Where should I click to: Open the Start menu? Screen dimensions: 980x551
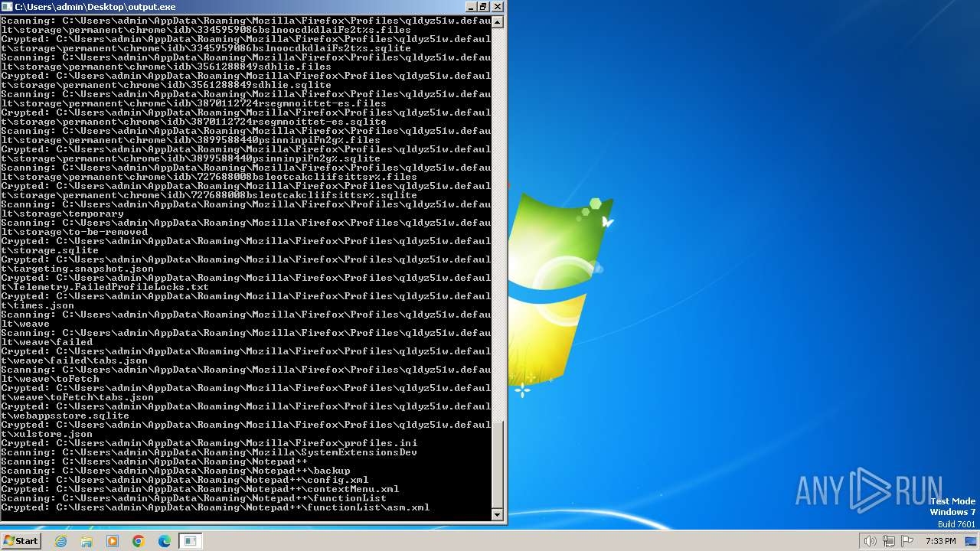click(x=21, y=541)
